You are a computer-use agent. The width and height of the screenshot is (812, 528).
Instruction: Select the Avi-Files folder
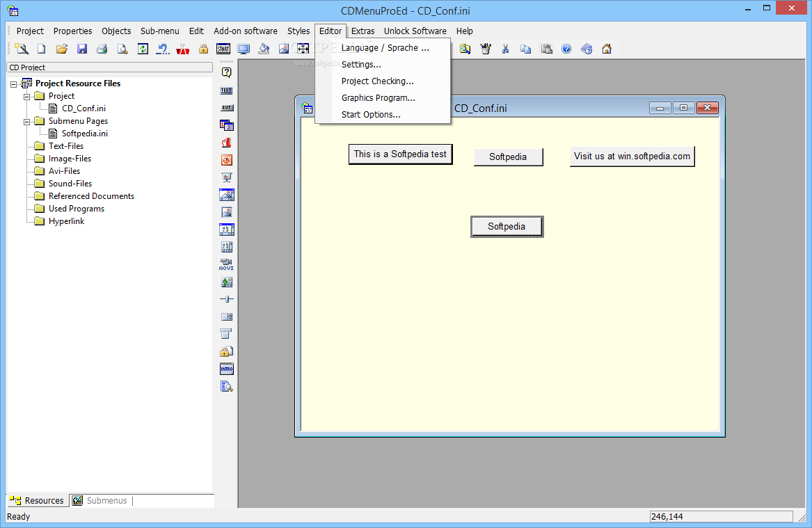pyautogui.click(x=64, y=171)
